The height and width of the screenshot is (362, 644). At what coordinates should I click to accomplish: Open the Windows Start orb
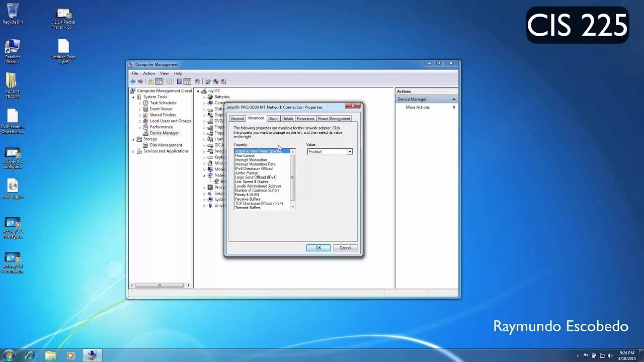pos(9,355)
